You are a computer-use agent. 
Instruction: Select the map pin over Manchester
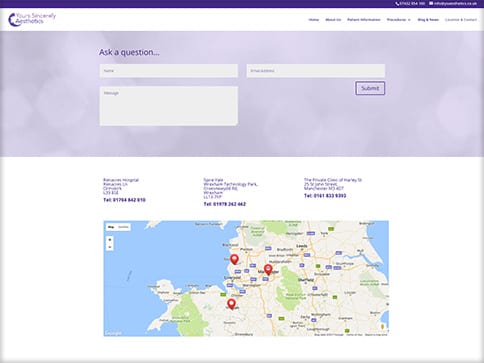(268, 269)
